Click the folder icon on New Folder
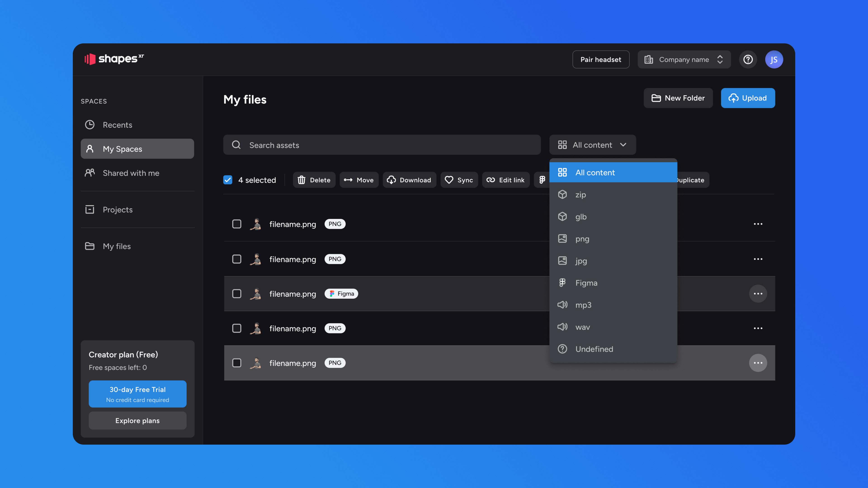Image resolution: width=868 pixels, height=488 pixels. tap(656, 98)
